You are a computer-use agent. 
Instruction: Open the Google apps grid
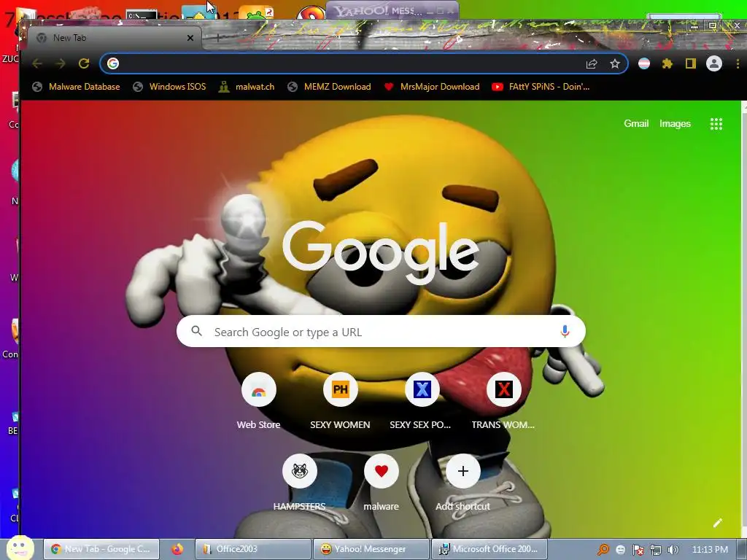tap(716, 124)
